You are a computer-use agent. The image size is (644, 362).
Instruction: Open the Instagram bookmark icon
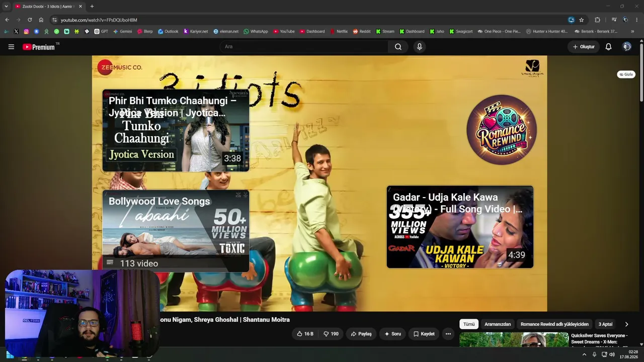tap(26, 31)
